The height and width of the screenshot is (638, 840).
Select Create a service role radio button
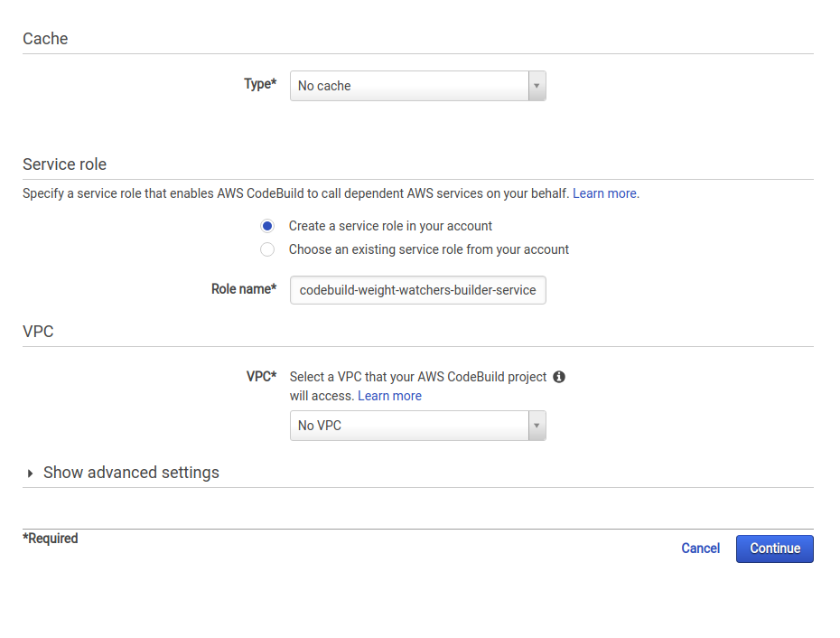point(267,226)
